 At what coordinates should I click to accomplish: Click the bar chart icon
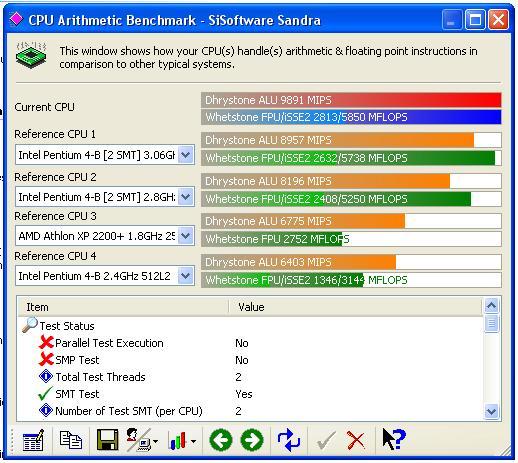[x=178, y=440]
